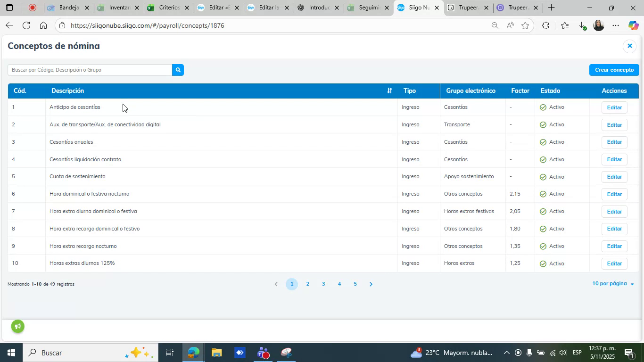Open Task View on the taskbar

coord(170,353)
